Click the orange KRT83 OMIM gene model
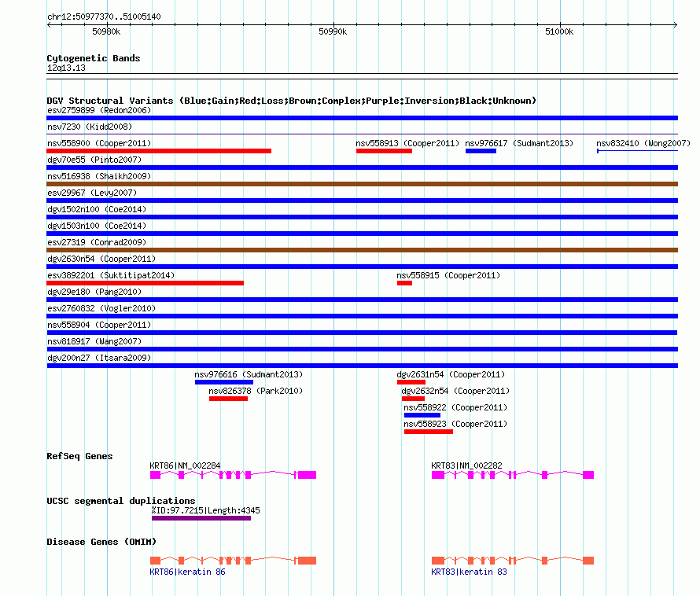This screenshot has height=596, width=700. tap(513, 561)
